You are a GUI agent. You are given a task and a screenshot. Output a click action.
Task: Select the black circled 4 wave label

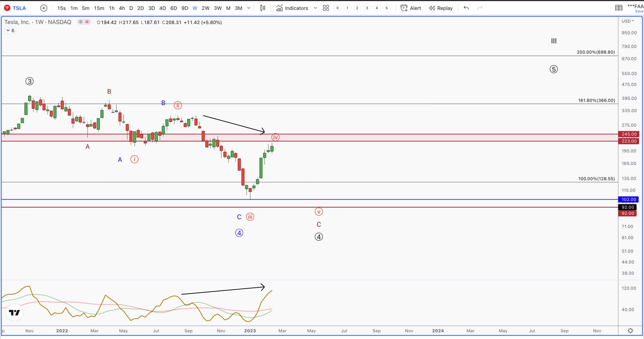319,237
